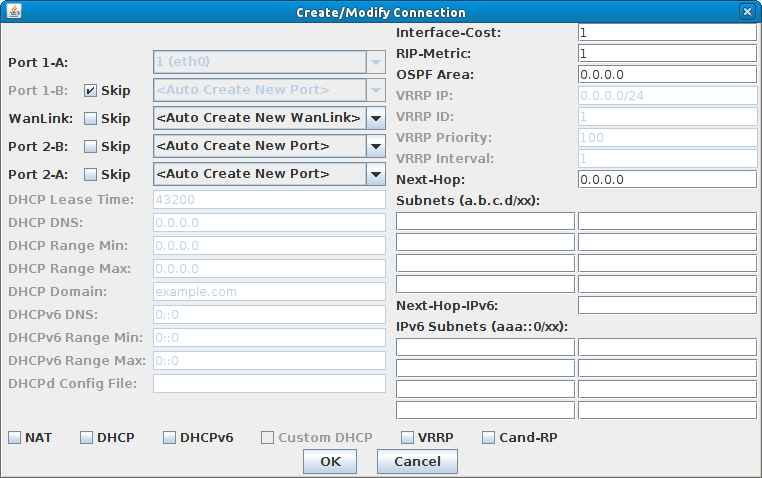Uncheck the Port 1-B Skip checkbox
This screenshot has height=478, width=762.
(90, 91)
